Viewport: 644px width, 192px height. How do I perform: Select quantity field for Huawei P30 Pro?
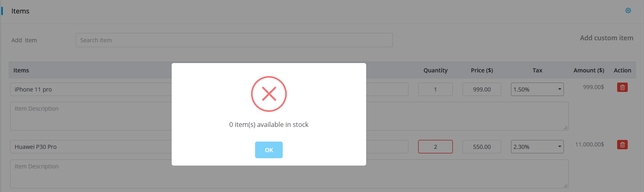click(x=435, y=147)
